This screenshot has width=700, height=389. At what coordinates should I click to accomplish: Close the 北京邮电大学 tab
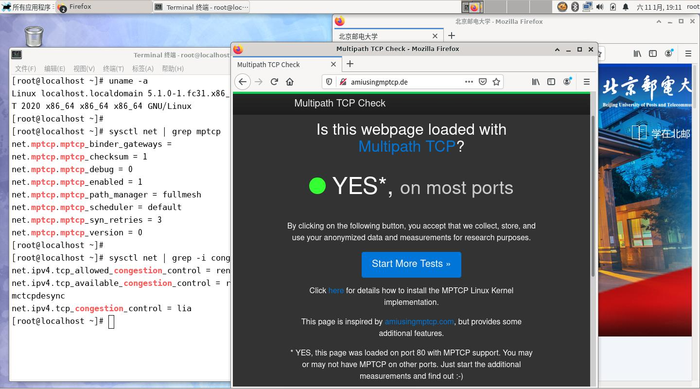coord(435,36)
